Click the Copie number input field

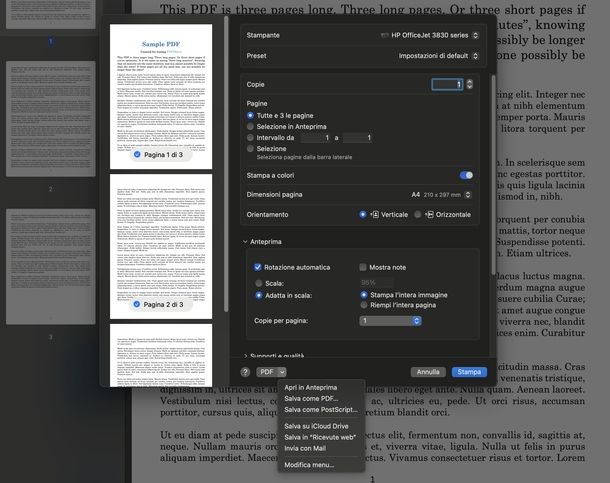coord(448,85)
